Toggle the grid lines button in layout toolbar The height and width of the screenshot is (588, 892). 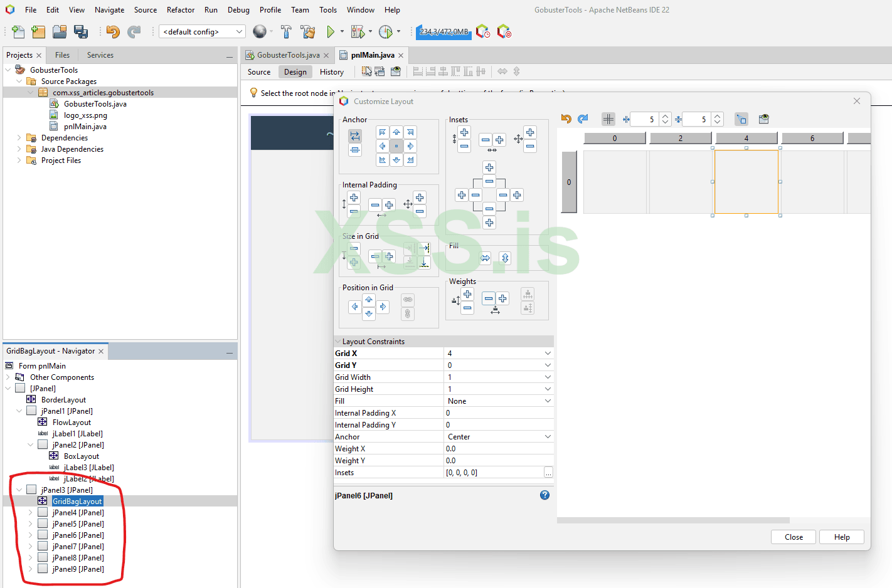coord(608,119)
